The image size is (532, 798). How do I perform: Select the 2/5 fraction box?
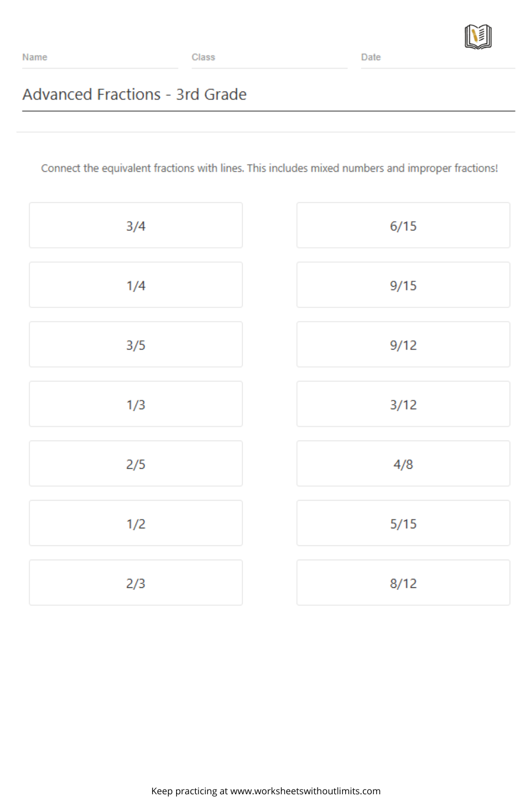tap(136, 463)
